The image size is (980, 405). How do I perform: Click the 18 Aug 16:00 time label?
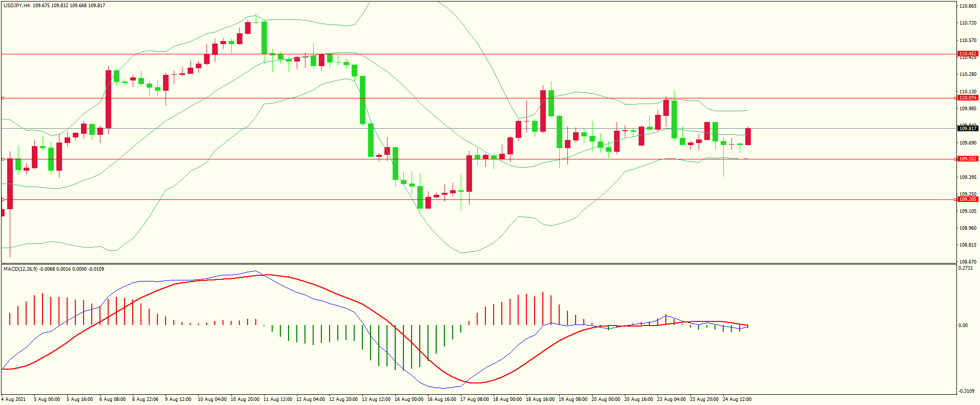click(540, 399)
